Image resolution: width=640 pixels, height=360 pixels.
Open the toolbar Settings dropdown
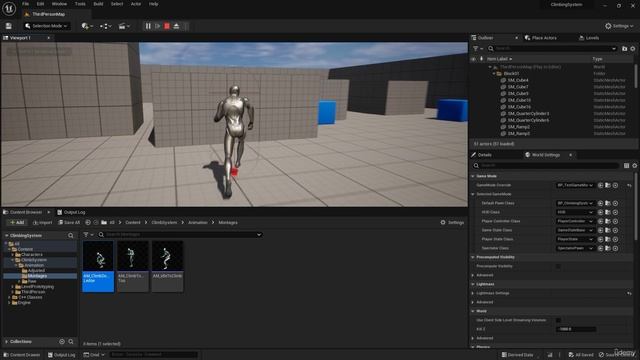[619, 26]
